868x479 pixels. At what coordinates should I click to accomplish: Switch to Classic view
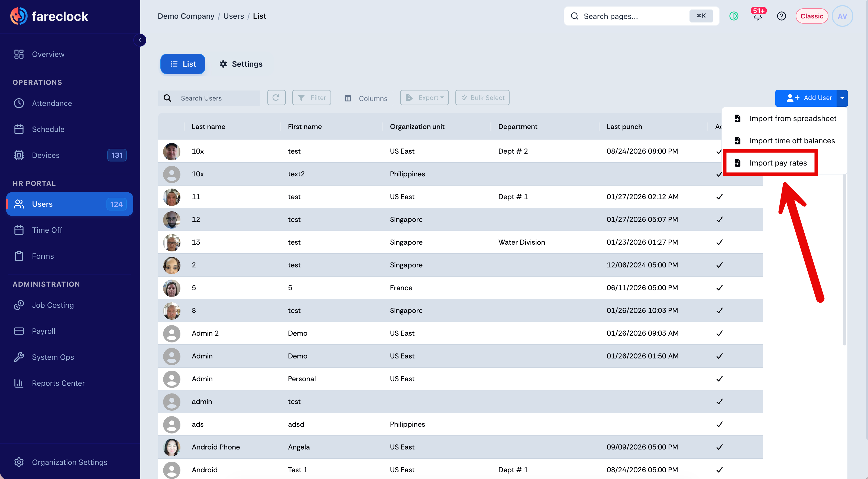811,16
